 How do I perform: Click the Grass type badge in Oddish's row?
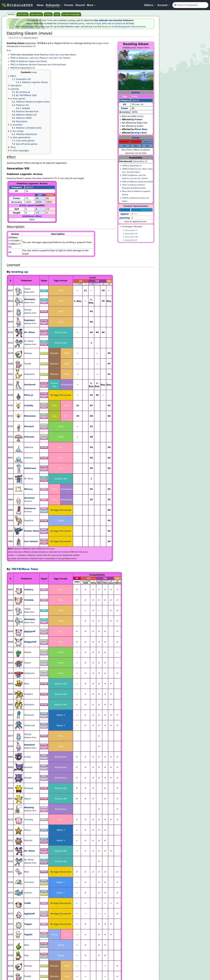tap(44, 651)
